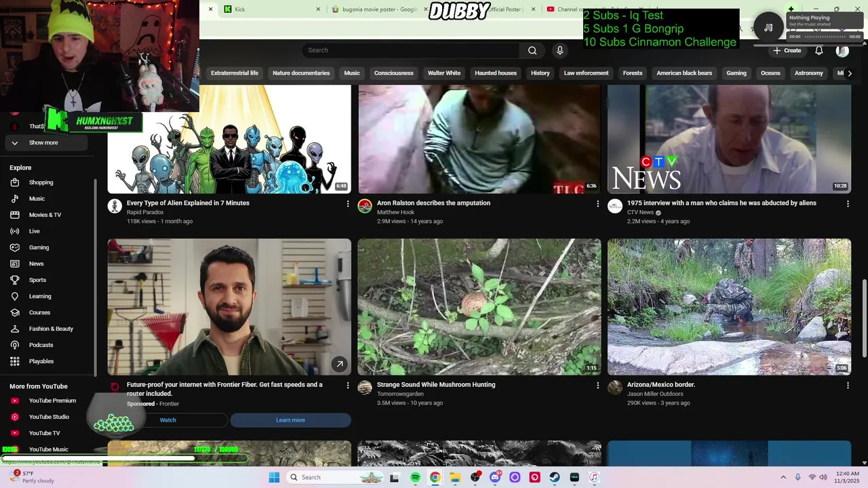Viewport: 868px width, 488px height.
Task: Open Podcasts in Explore sidebar
Action: pos(47,345)
